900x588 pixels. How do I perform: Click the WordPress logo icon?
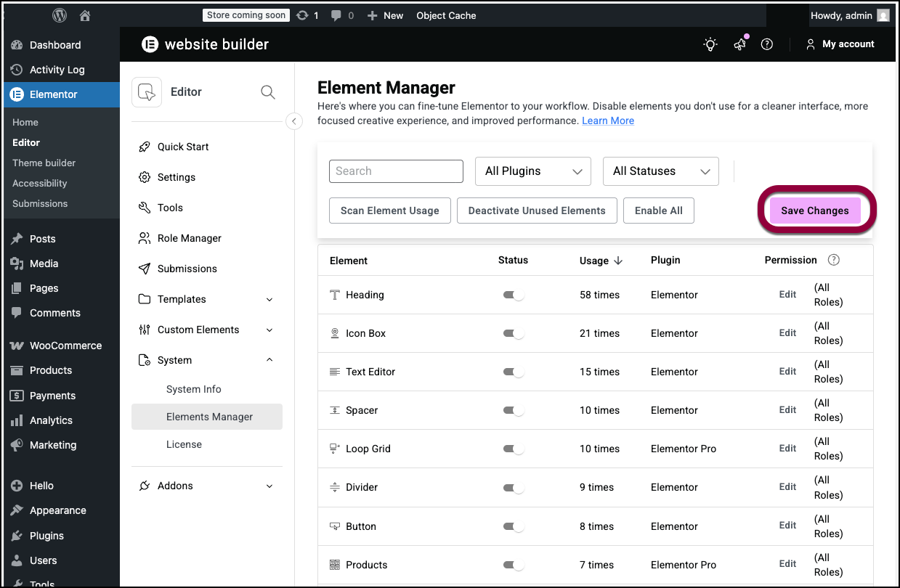coord(60,15)
